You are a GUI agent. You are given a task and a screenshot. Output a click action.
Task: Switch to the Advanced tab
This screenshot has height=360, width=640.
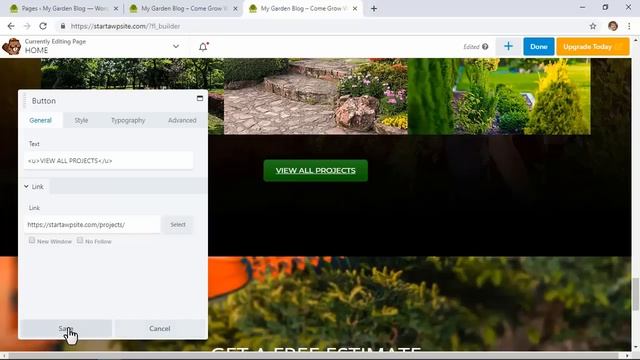click(x=182, y=120)
